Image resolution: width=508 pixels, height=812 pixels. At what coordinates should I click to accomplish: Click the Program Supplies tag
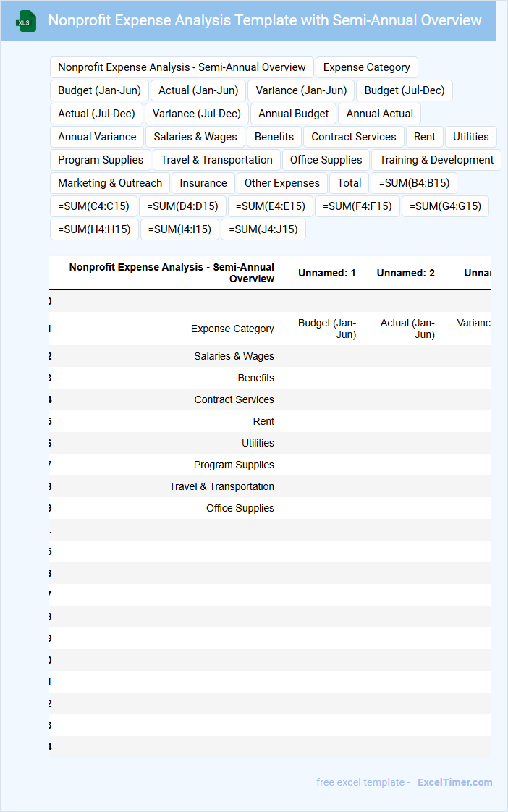coord(101,160)
